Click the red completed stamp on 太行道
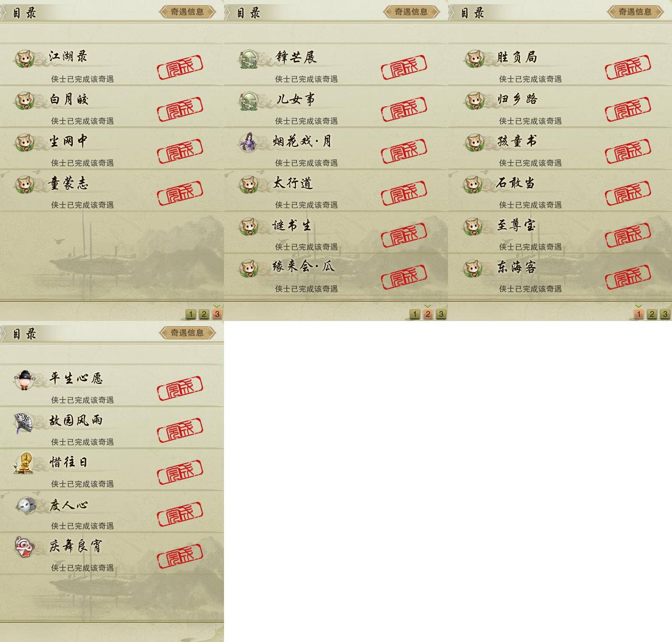This screenshot has height=642, width=672. [404, 193]
